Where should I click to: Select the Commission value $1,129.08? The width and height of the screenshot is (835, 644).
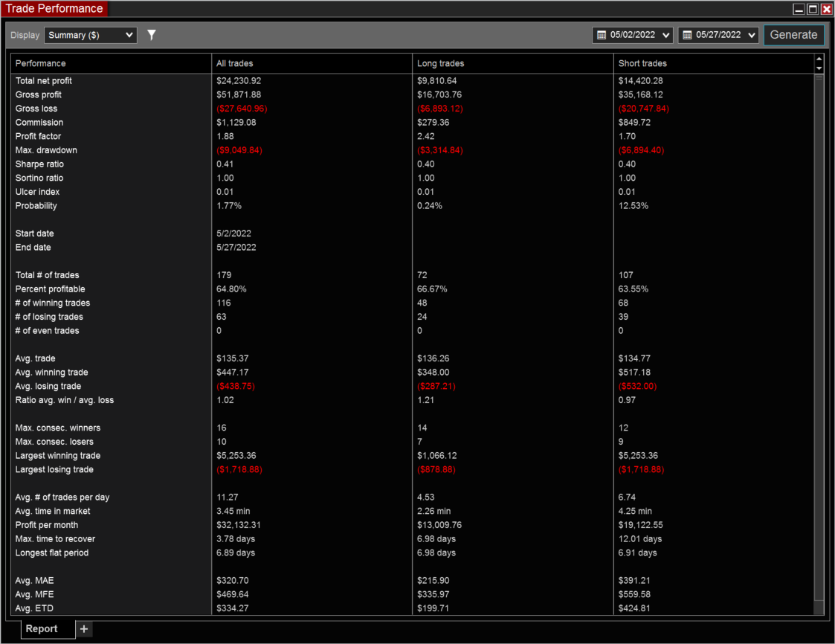tap(236, 123)
